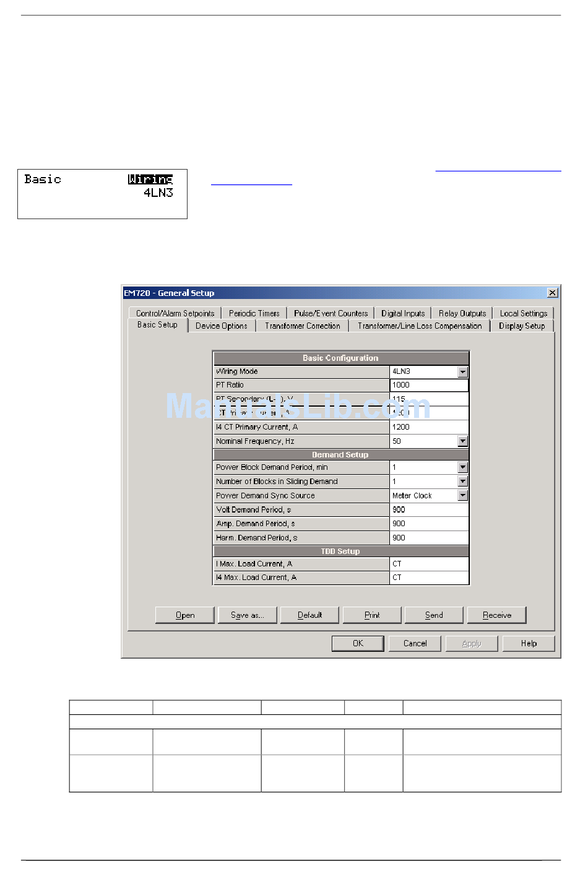Open the Pulse/Event Counters tab
The image size is (588, 879).
click(x=331, y=313)
